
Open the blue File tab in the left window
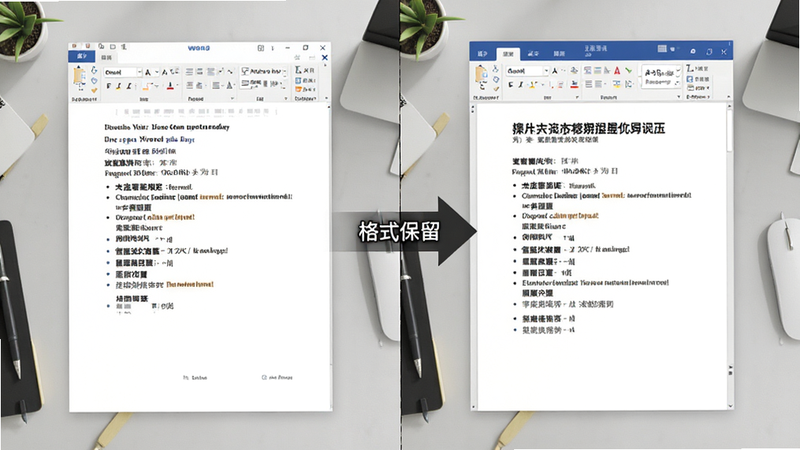82,57
